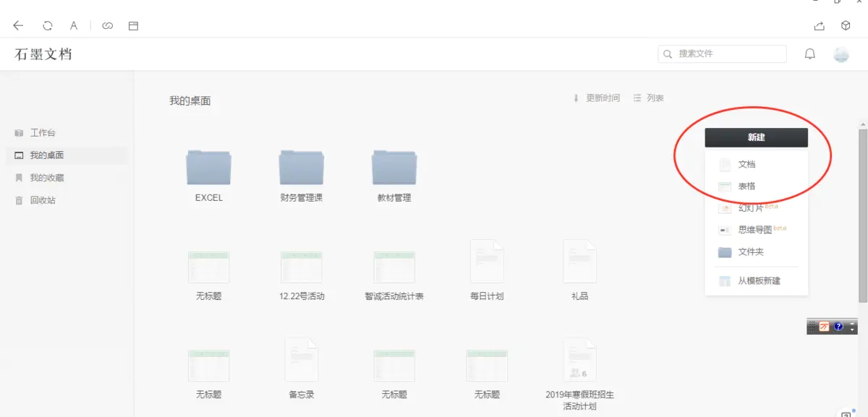
Task: Refresh the page with the reload icon
Action: tap(47, 25)
